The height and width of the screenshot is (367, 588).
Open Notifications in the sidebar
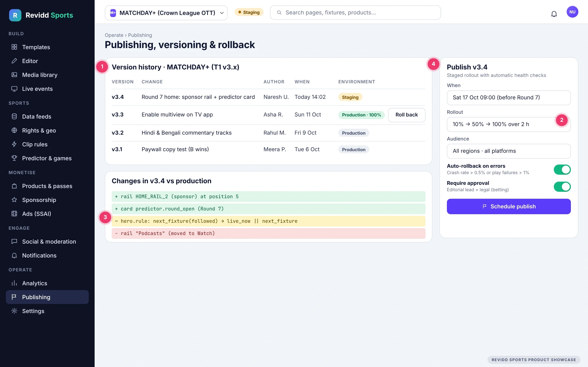pyautogui.click(x=47, y=255)
